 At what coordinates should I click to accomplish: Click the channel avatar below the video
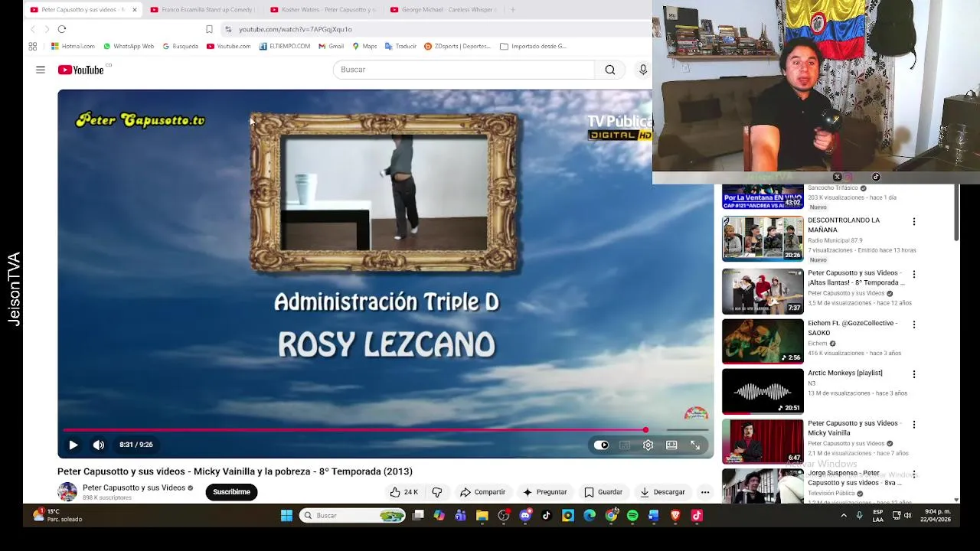[67, 492]
